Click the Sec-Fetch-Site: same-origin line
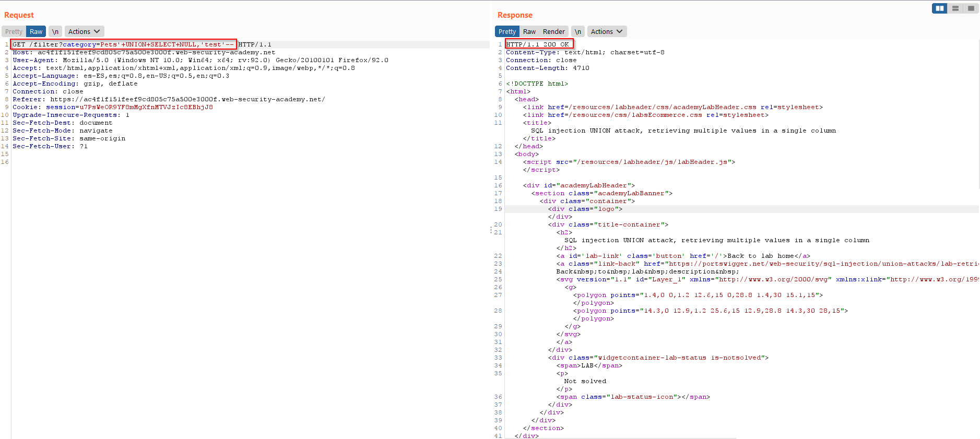This screenshot has height=439, width=980. click(x=69, y=138)
